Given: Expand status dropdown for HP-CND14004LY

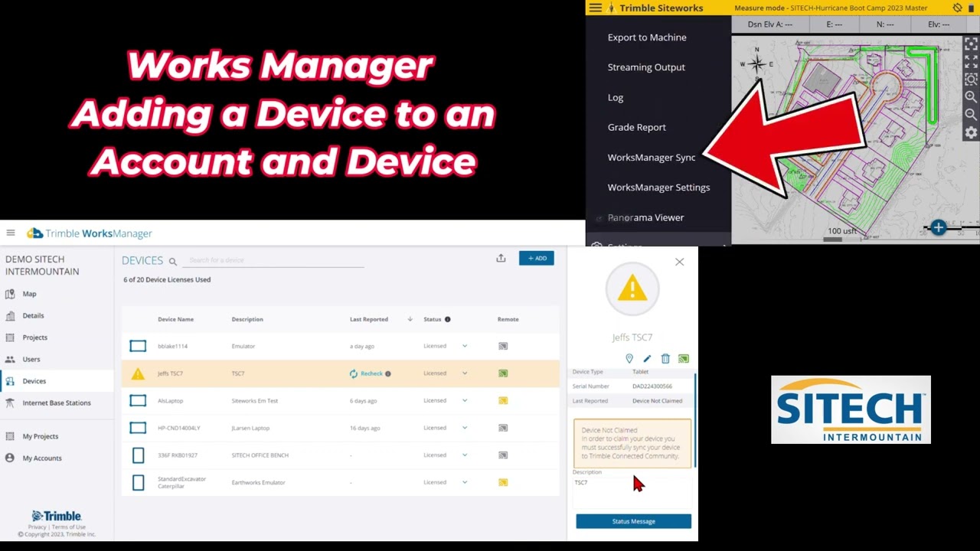Looking at the screenshot, I should point(465,428).
